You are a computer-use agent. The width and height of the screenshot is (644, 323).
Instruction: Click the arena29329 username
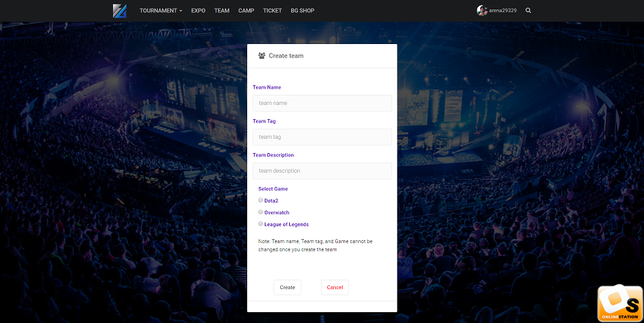(502, 11)
